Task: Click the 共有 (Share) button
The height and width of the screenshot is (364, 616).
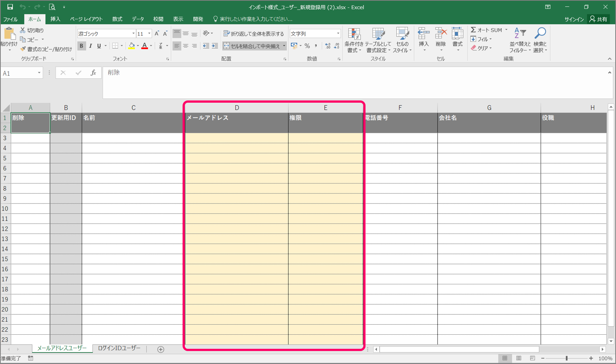Action: tap(599, 19)
